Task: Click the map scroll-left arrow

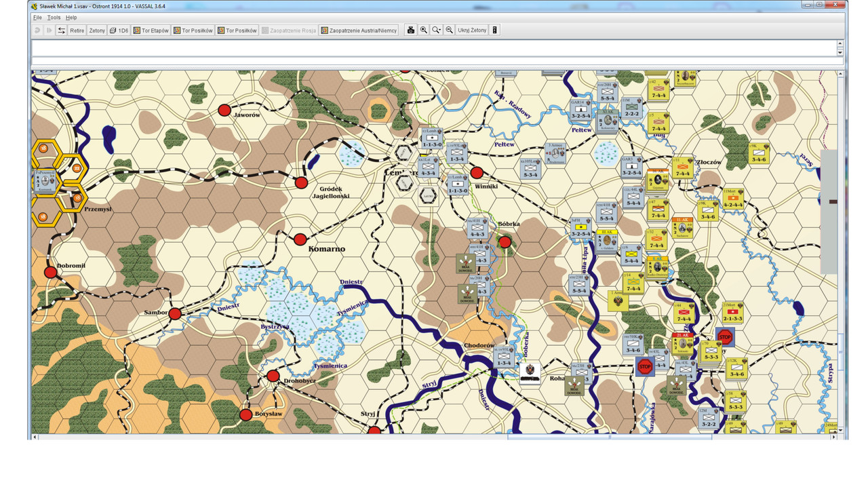Action: [x=35, y=437]
